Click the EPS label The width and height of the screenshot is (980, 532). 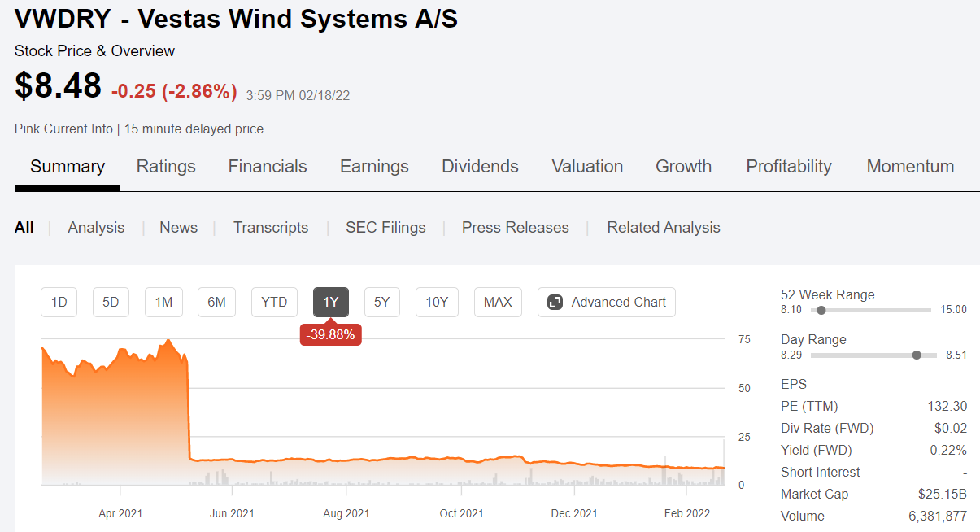tap(794, 384)
